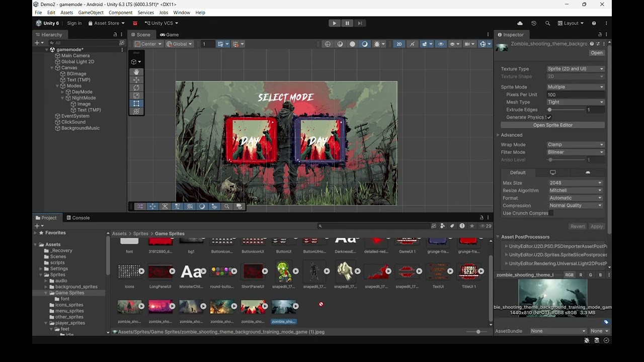Open the Unity help icon in toolbar
The width and height of the screenshot is (644, 362).
[x=594, y=23]
